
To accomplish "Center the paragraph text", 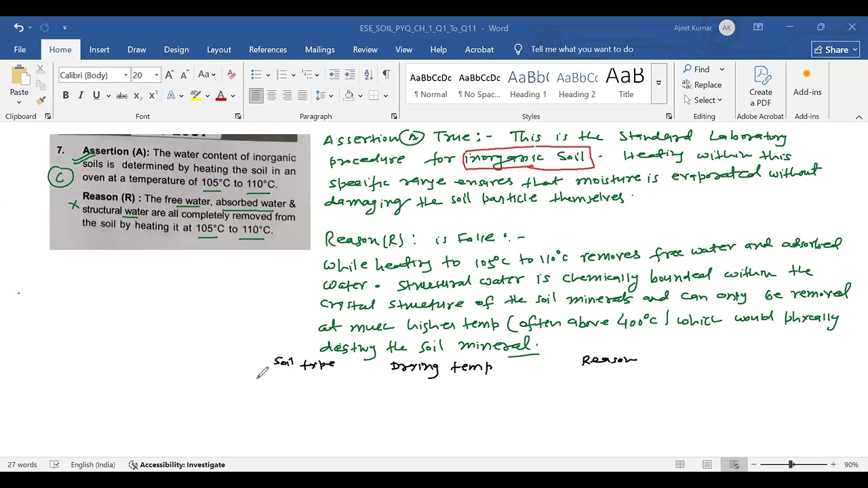I will (x=271, y=96).
